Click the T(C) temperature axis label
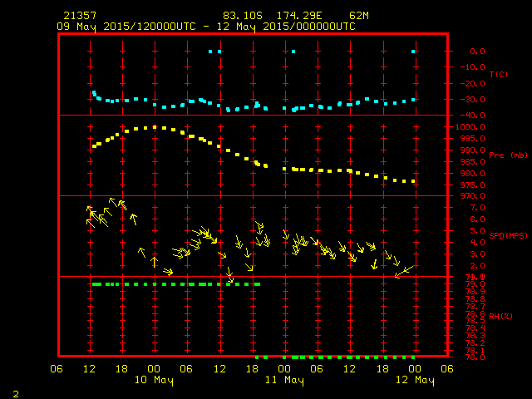The width and height of the screenshot is (532, 399). 499,74
